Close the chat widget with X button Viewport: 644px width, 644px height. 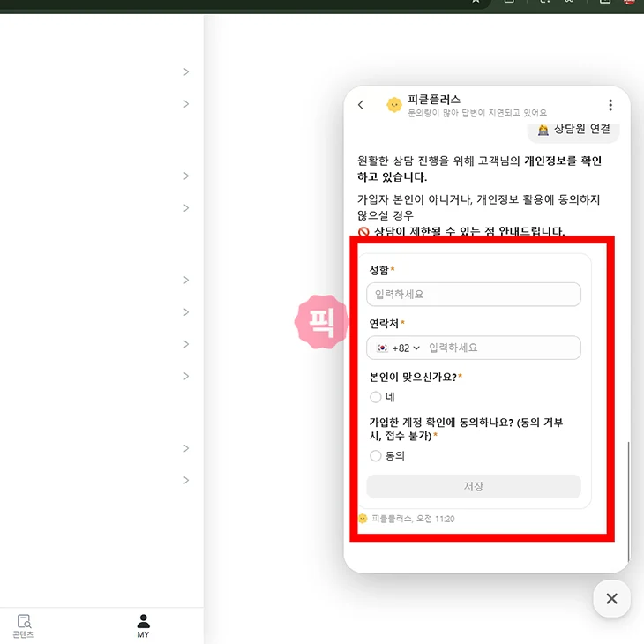611,598
